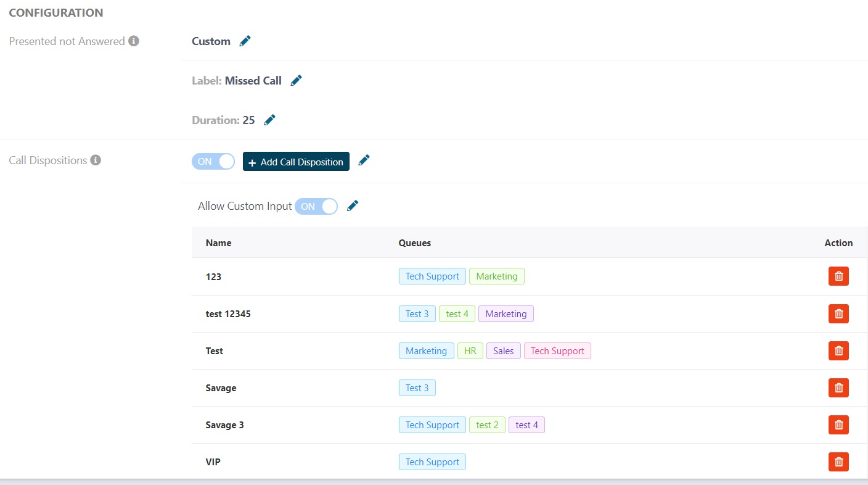
Task: Select the disposition name Savage 3
Action: coord(224,425)
